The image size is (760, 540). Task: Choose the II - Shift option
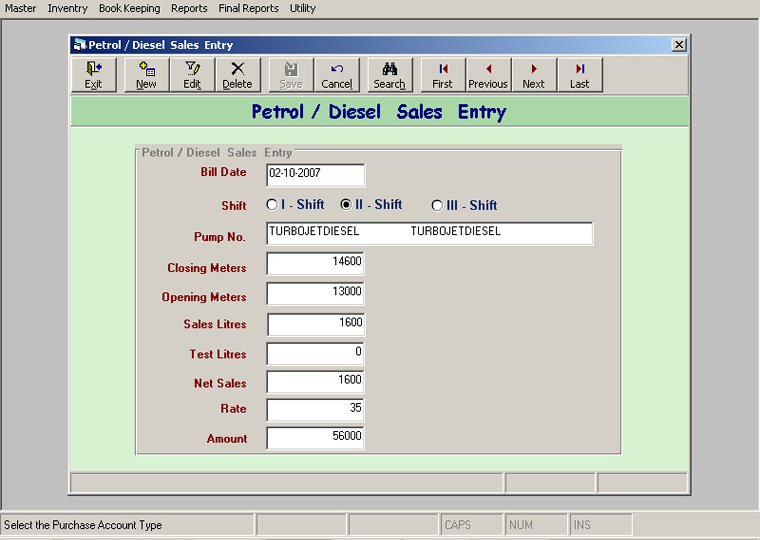tap(346, 205)
